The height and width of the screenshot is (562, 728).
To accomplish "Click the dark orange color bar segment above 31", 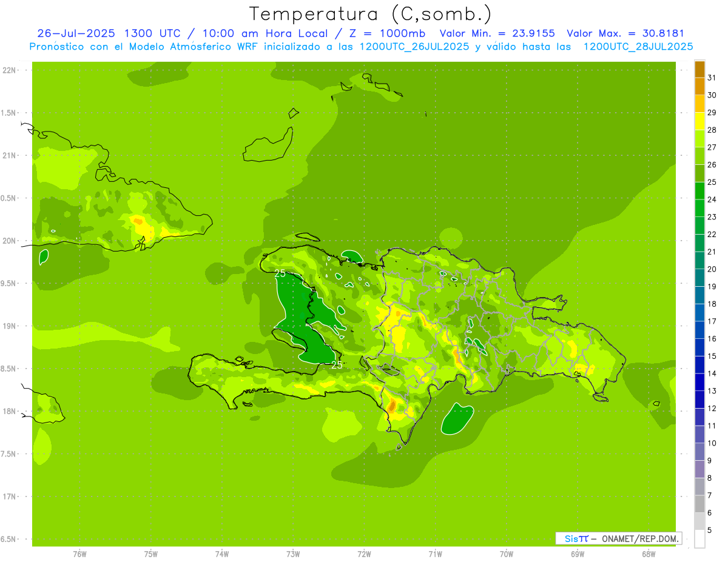I will click(x=699, y=69).
